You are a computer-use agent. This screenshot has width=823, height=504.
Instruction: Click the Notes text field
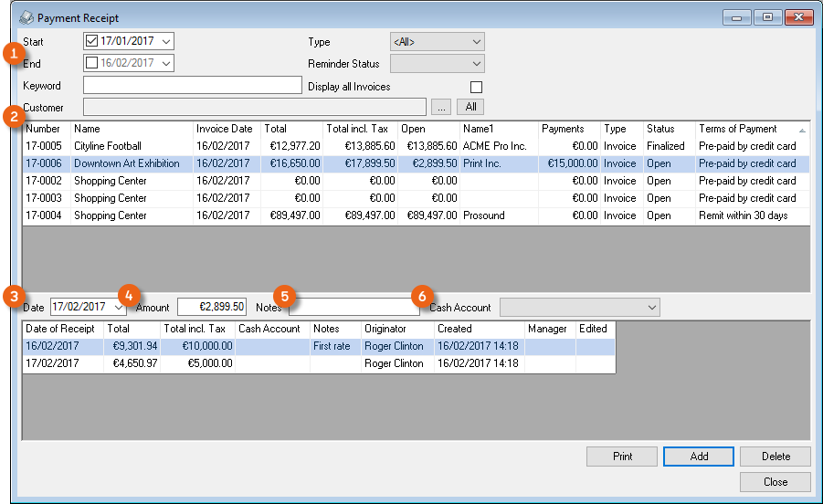tap(353, 308)
